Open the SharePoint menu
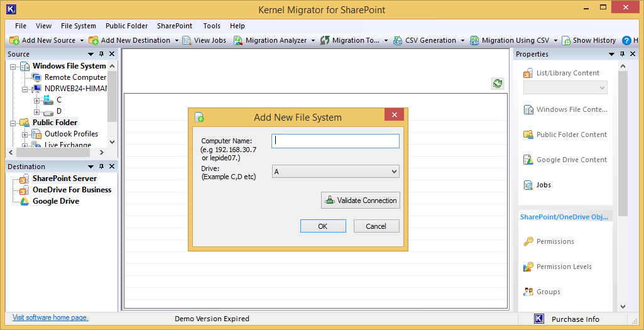644x330 pixels. click(175, 26)
